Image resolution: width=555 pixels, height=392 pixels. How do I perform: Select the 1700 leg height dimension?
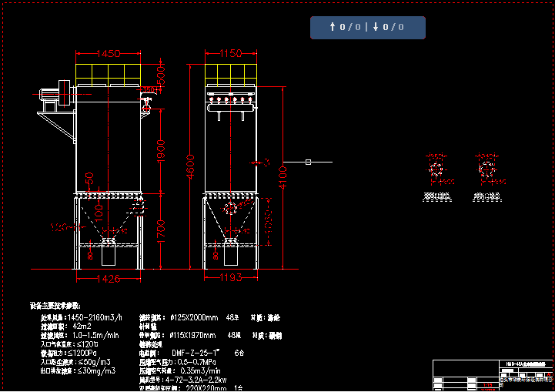pos(162,230)
